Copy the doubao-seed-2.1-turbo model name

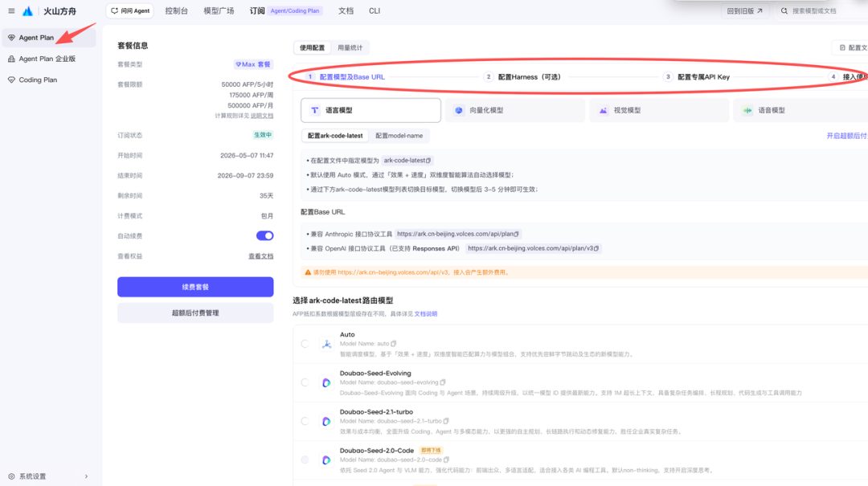446,421
